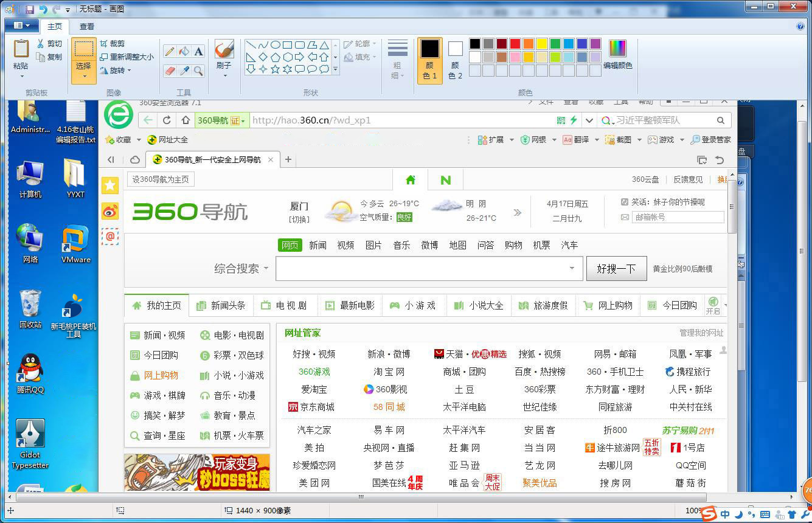
Task: Pick the Pentagon shape
Action: pos(276,57)
